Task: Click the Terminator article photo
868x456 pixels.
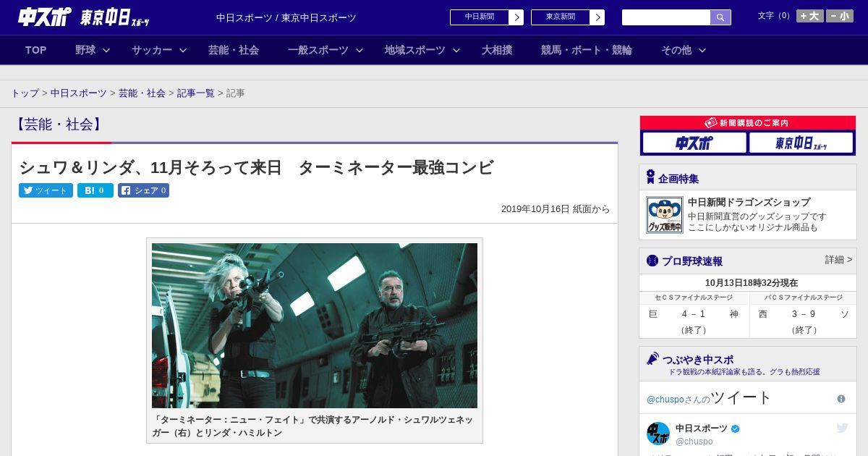Action: coord(315,326)
